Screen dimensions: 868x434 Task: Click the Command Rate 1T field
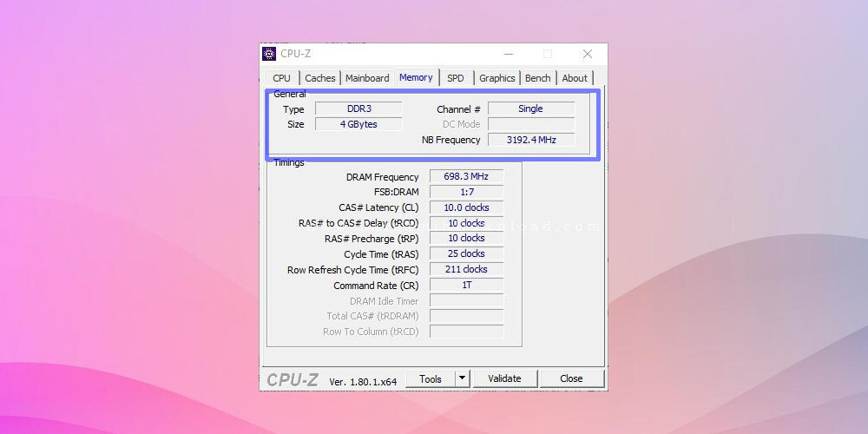pos(466,285)
